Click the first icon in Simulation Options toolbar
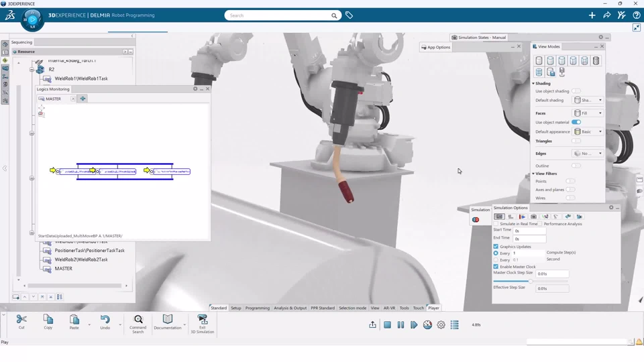This screenshot has width=644, height=362. coord(499,217)
